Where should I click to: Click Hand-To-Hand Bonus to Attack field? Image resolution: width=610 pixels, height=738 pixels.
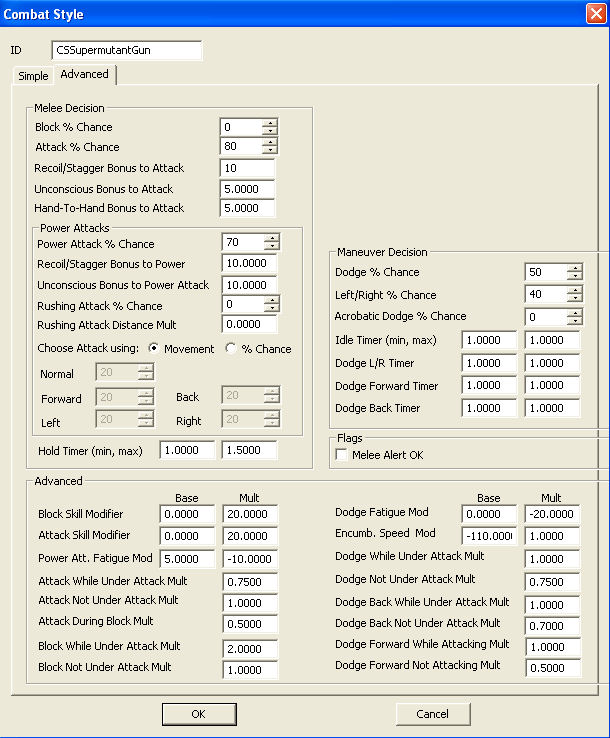click(x=248, y=208)
